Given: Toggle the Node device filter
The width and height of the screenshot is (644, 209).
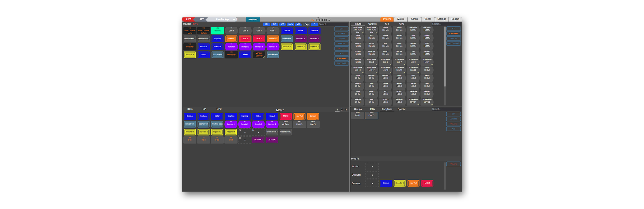Looking at the screenshot, I should coord(290,24).
